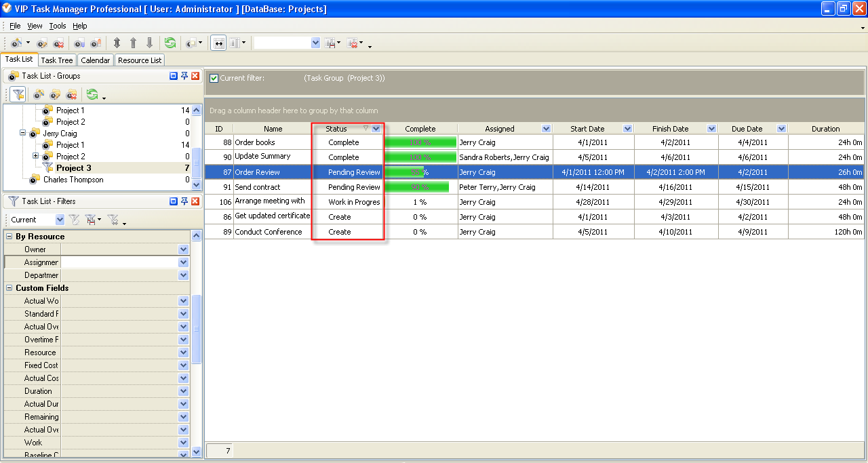Open the Status column filter dropdown

[x=376, y=129]
